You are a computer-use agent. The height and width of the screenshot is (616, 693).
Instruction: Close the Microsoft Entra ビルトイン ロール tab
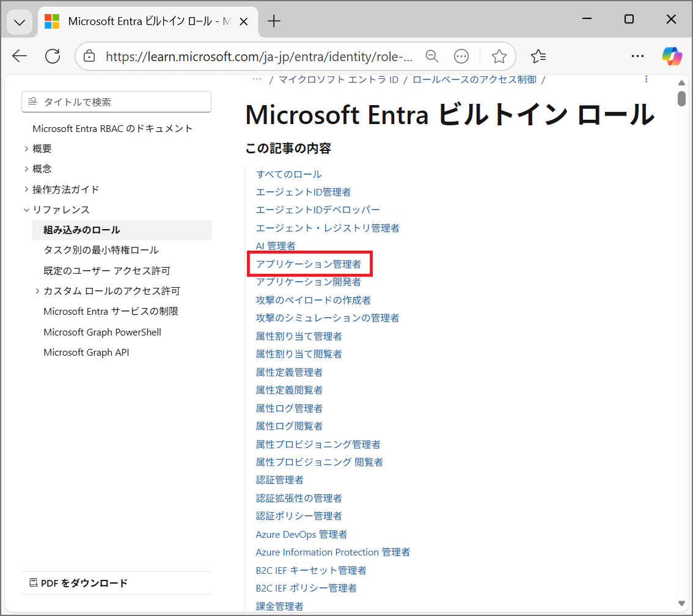click(x=243, y=21)
